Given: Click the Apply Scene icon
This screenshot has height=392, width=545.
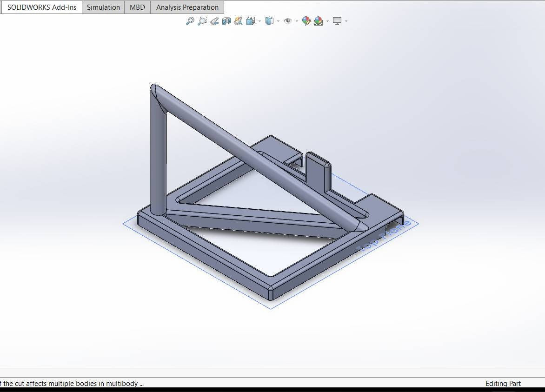Looking at the screenshot, I should [318, 21].
